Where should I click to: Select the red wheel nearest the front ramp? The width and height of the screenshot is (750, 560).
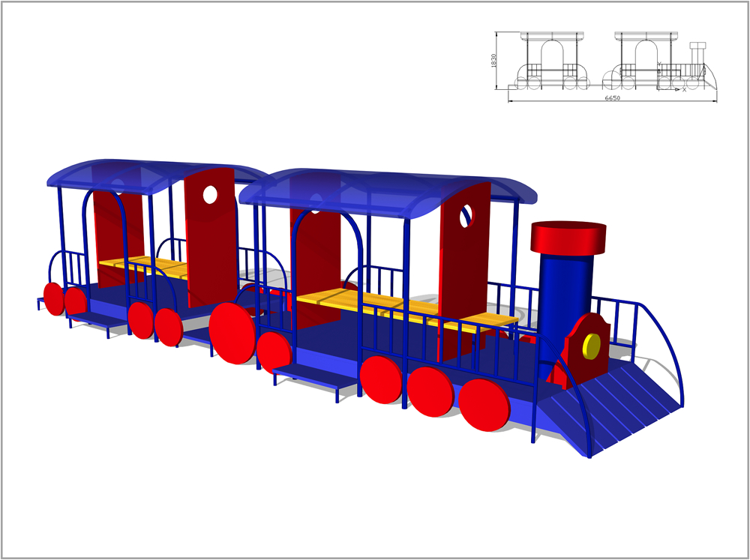coord(484,405)
